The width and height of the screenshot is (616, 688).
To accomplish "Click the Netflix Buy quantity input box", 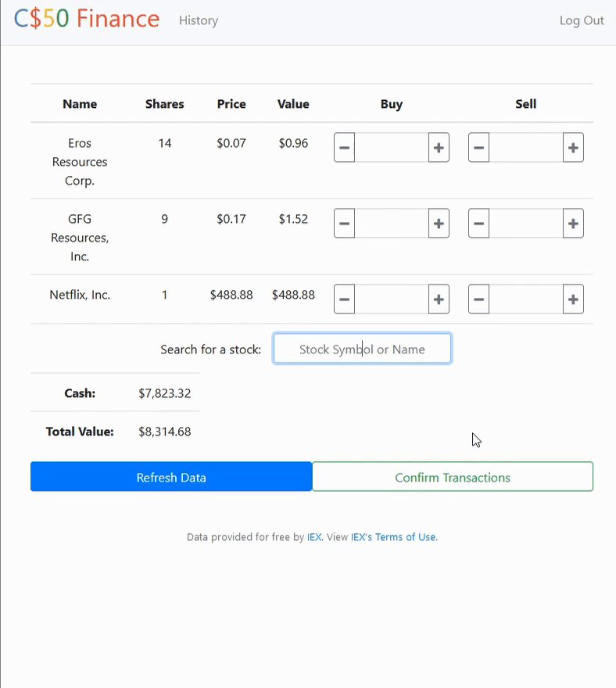I will click(x=392, y=299).
